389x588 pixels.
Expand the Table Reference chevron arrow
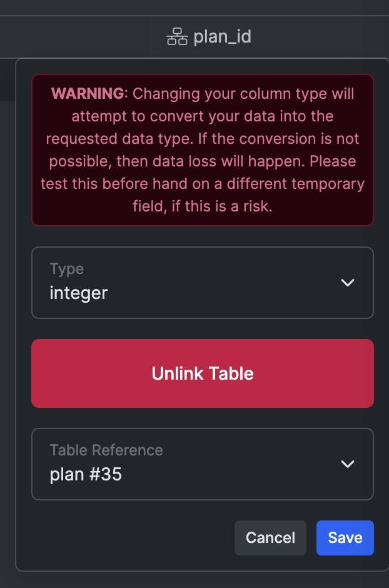347,464
